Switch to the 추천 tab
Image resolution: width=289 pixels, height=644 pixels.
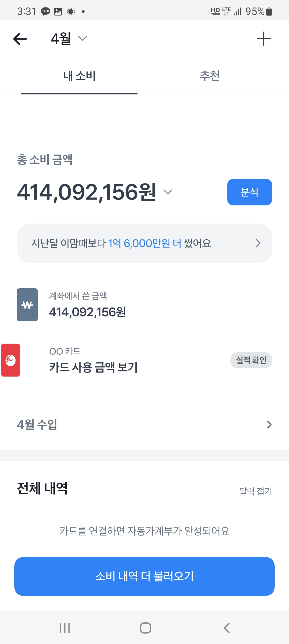pyautogui.click(x=210, y=76)
